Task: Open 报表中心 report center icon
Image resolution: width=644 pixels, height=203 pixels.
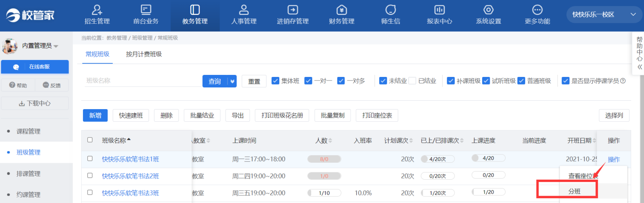Action: (x=439, y=10)
